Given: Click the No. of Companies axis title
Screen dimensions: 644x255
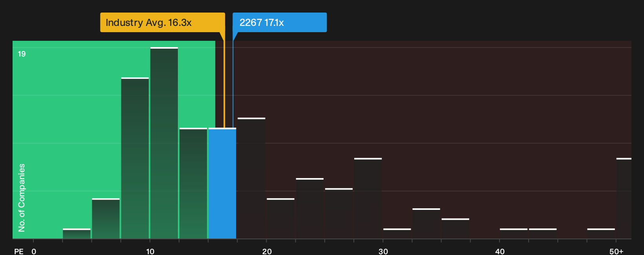Looking at the screenshot, I should tap(22, 197).
